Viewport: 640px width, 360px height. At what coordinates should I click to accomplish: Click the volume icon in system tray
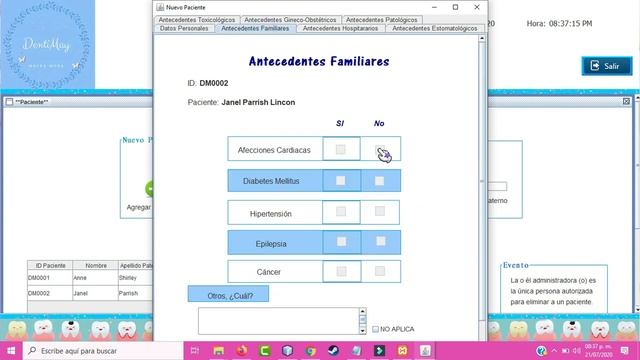(577, 351)
